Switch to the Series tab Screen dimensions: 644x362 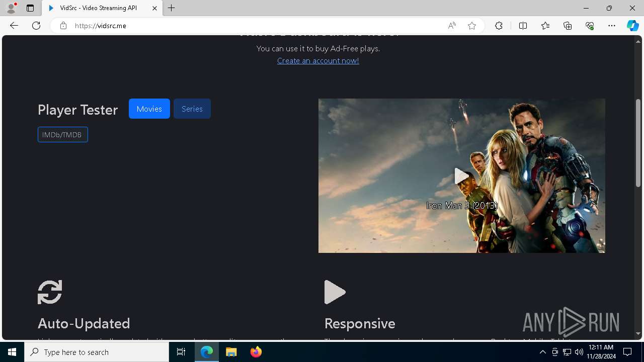(192, 109)
